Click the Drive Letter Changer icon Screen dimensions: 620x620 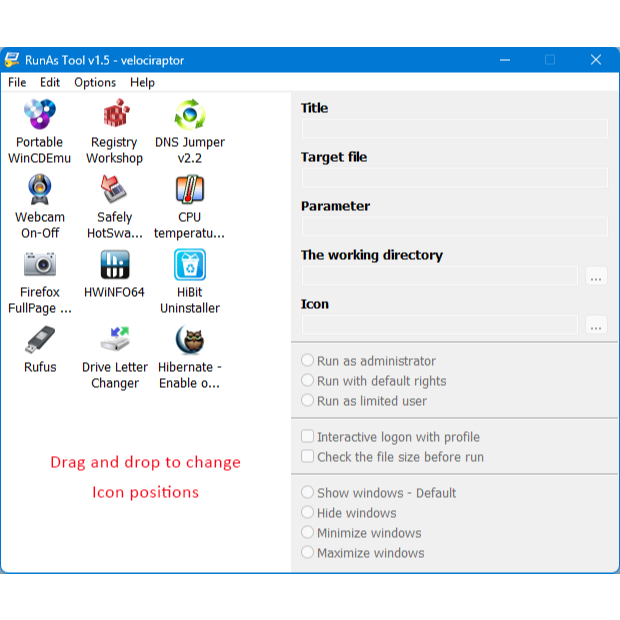(x=115, y=338)
